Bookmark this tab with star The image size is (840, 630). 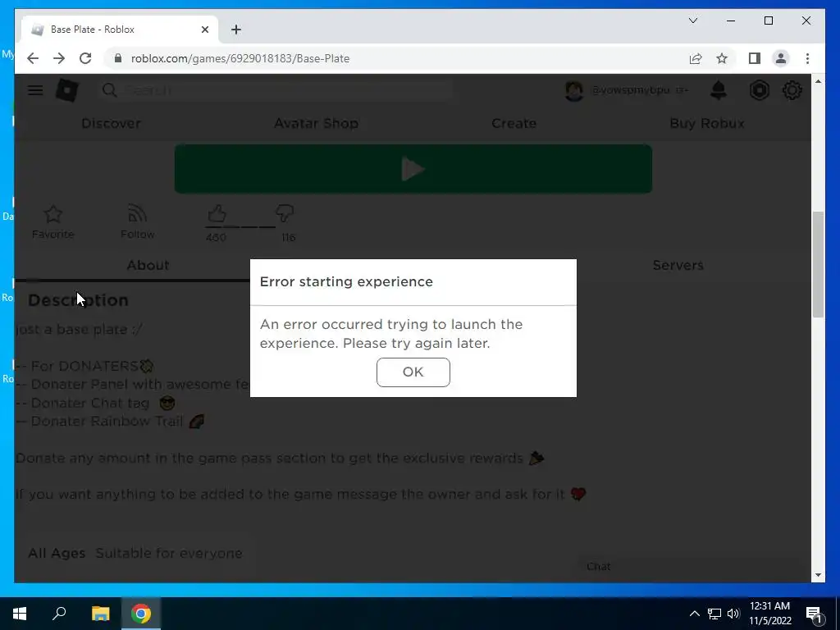tap(722, 58)
